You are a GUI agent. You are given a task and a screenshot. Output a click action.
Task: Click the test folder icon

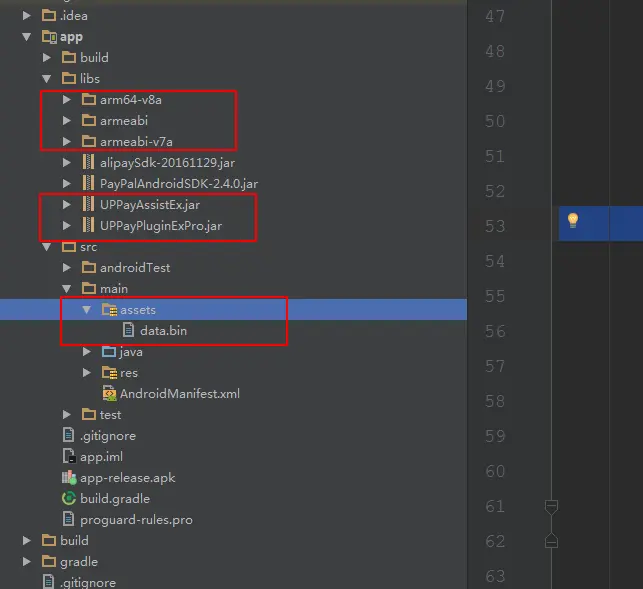point(89,414)
